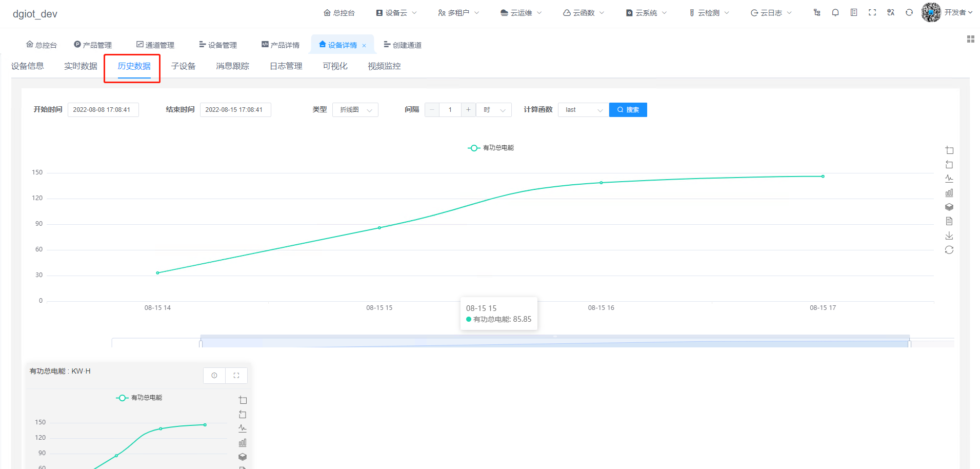This screenshot has height=469, width=980.
Task: Increase interval with plus button
Action: tap(468, 110)
